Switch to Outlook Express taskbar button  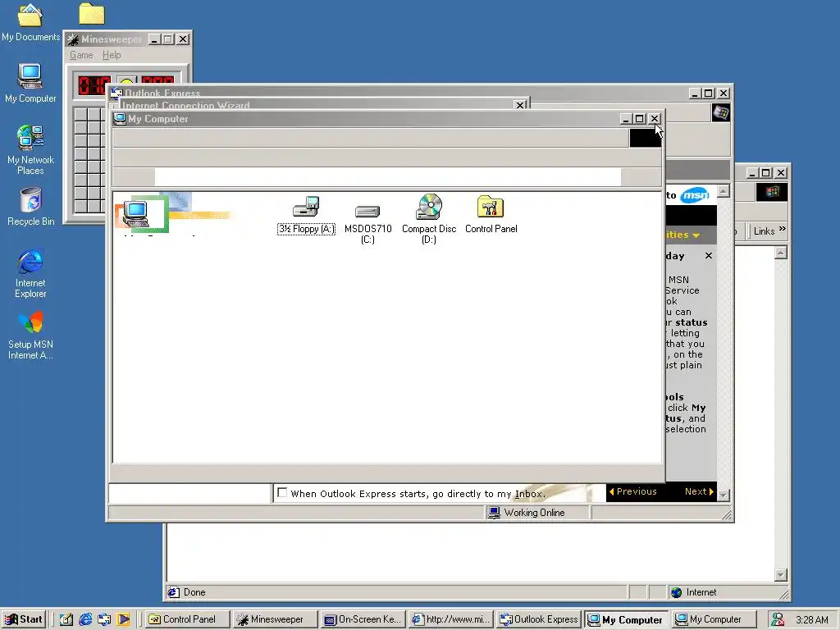coord(539,619)
